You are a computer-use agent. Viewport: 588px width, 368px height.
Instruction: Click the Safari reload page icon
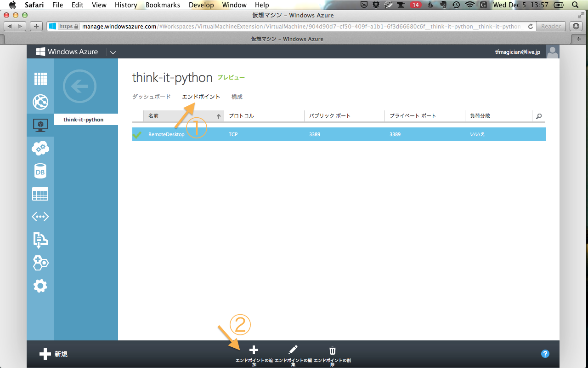[x=531, y=26]
